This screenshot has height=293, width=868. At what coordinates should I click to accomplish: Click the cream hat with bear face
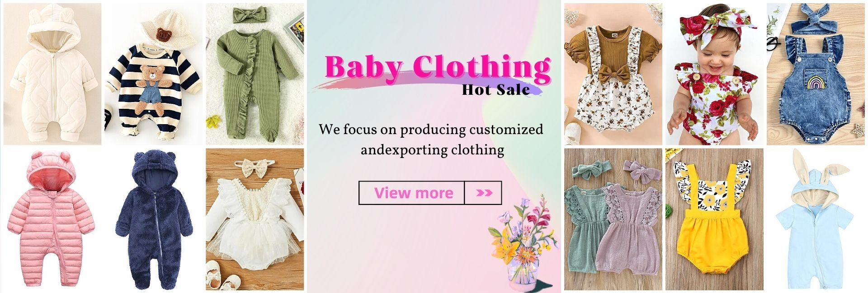170,28
